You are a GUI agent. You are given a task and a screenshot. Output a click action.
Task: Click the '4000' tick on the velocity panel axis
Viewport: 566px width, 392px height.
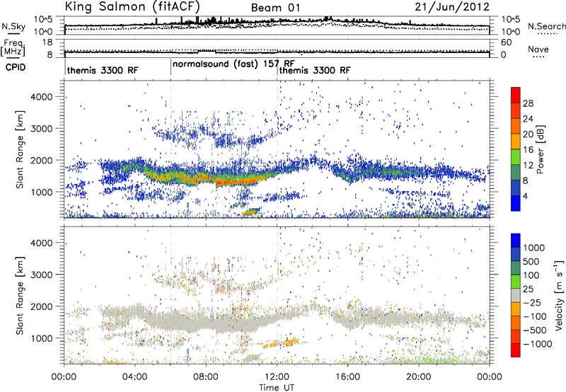[41, 243]
